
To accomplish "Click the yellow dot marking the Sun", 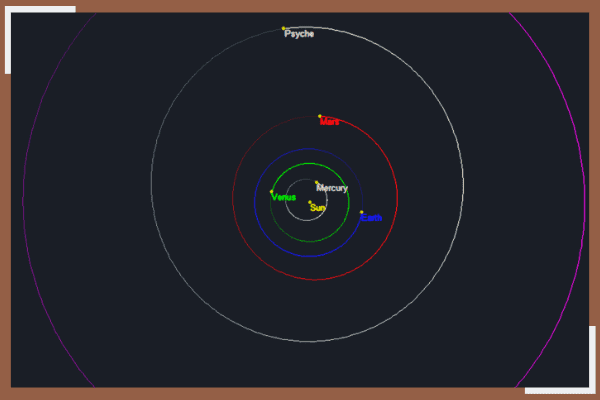I will 310,202.
